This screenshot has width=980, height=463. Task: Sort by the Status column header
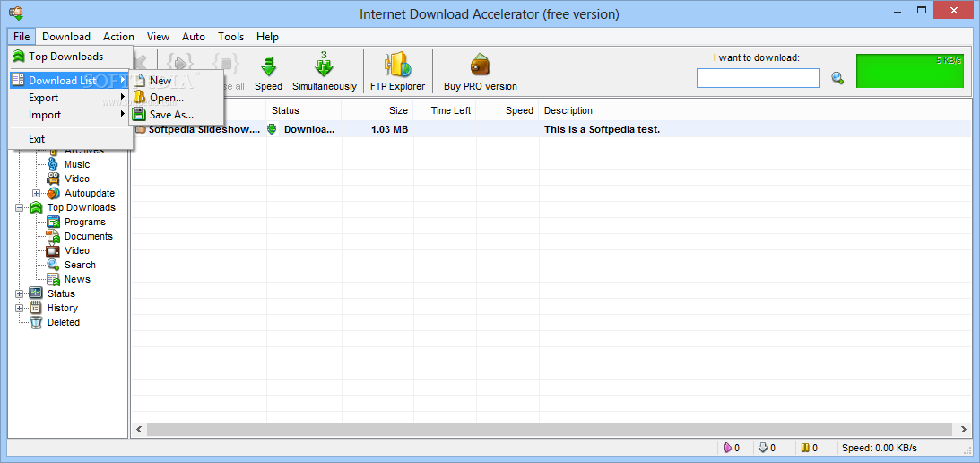pyautogui.click(x=304, y=110)
